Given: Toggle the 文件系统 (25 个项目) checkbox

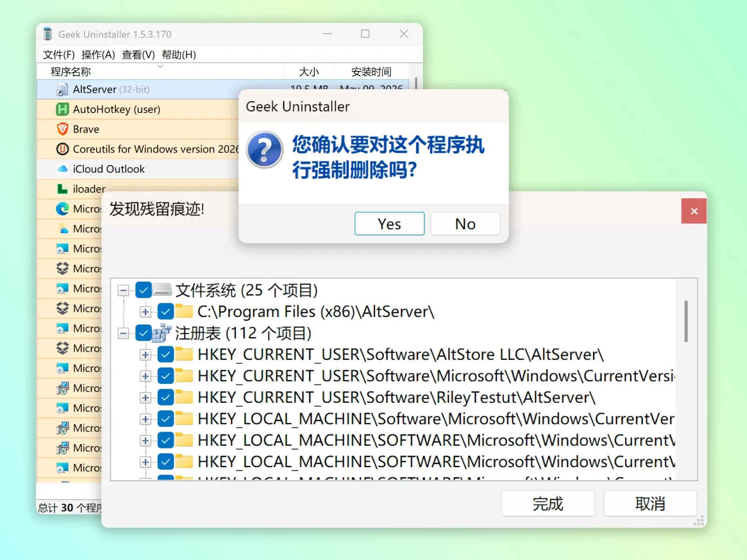Looking at the screenshot, I should click(x=143, y=290).
